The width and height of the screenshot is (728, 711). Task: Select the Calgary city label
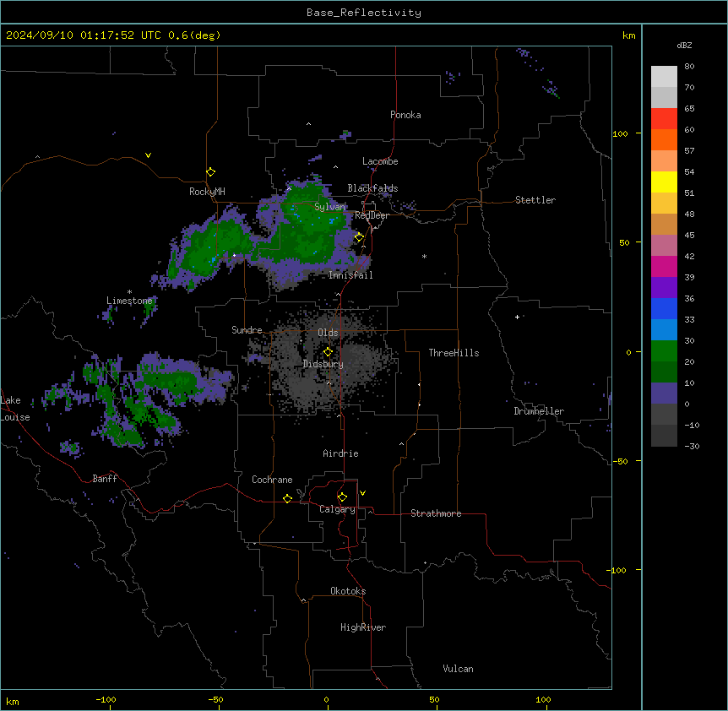(x=337, y=509)
